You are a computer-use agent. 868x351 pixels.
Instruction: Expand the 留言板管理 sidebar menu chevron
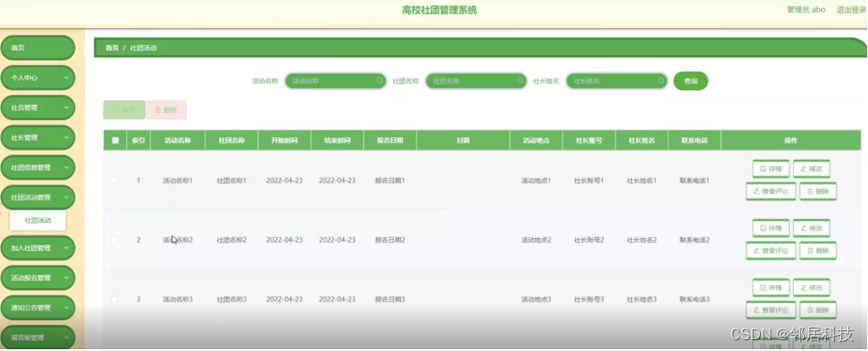coord(67,337)
